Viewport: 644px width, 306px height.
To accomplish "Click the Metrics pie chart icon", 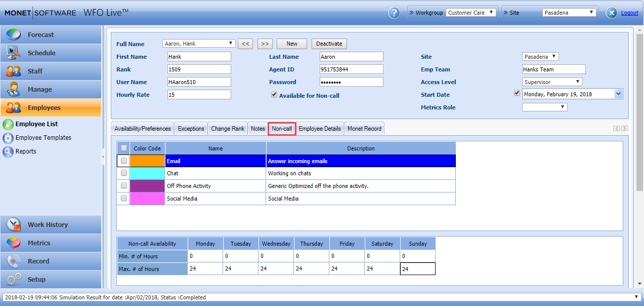I will point(14,243).
